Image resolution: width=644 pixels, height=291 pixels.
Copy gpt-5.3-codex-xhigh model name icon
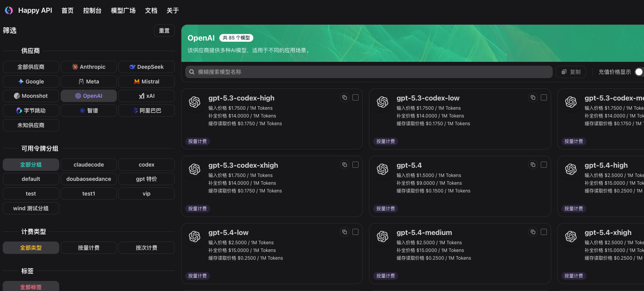point(345,165)
